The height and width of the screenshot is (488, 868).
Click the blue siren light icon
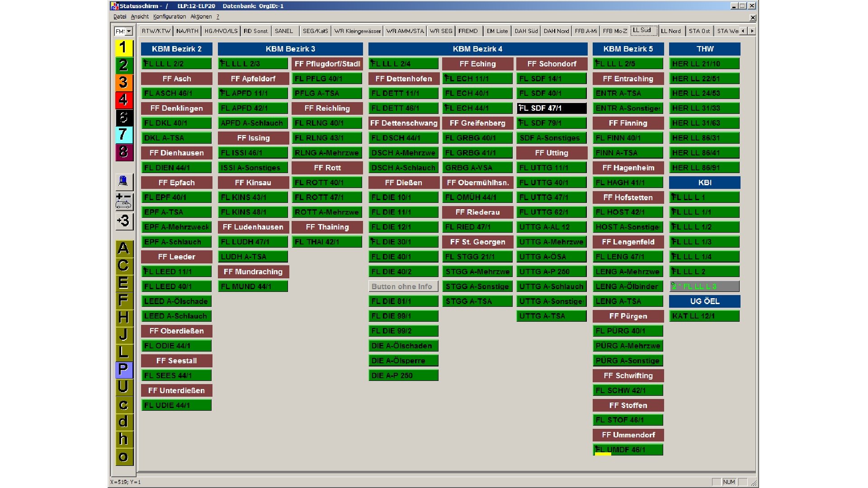coord(123,182)
